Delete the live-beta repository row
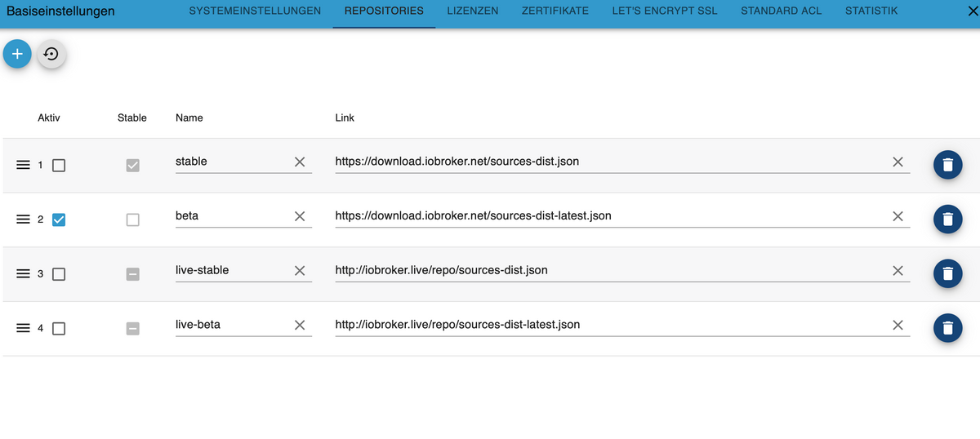Screen dimensions: 980x439 (x=947, y=328)
